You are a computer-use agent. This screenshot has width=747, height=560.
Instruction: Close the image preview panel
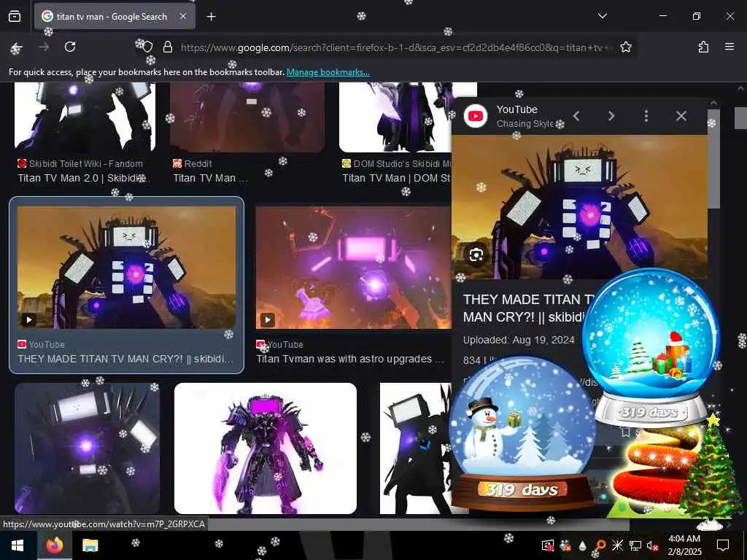pos(681,116)
